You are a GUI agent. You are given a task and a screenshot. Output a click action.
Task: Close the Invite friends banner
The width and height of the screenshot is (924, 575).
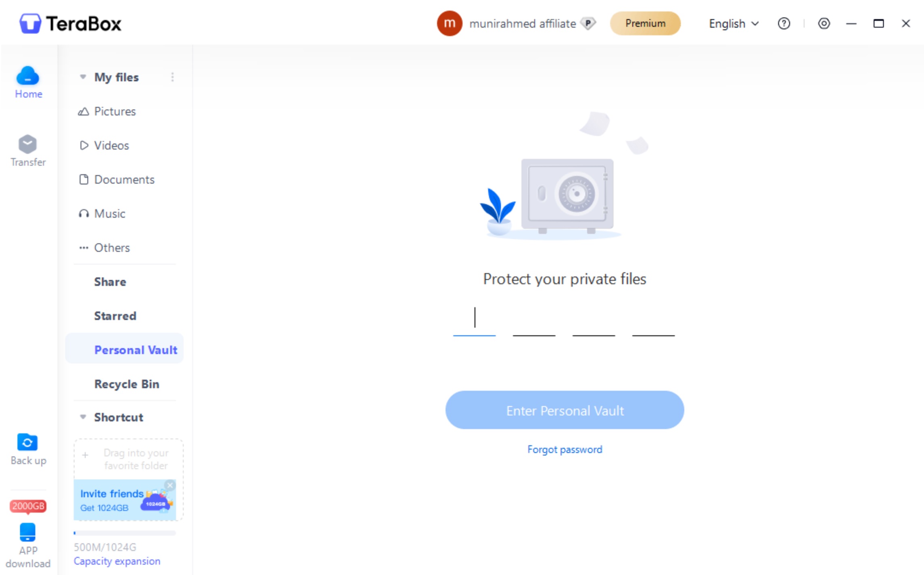tap(170, 485)
